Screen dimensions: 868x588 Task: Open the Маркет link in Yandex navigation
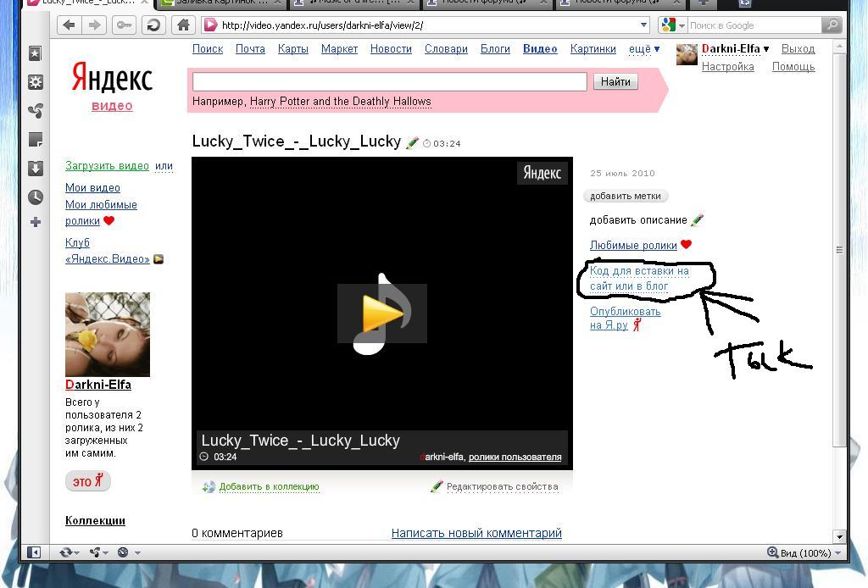339,48
